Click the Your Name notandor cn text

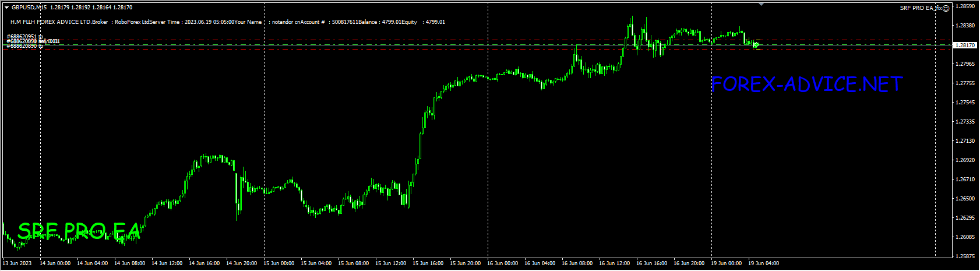[267, 22]
